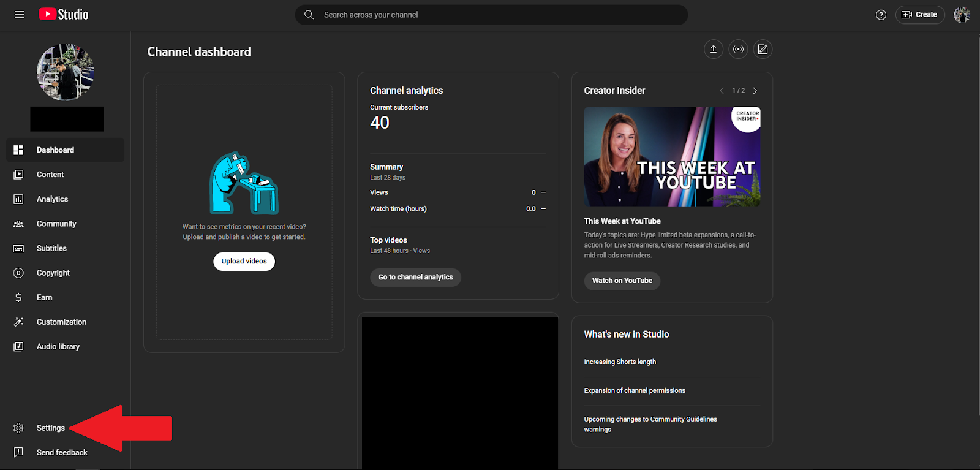Viewport: 980px width, 470px height.
Task: Click Go to channel analytics button
Action: click(415, 277)
